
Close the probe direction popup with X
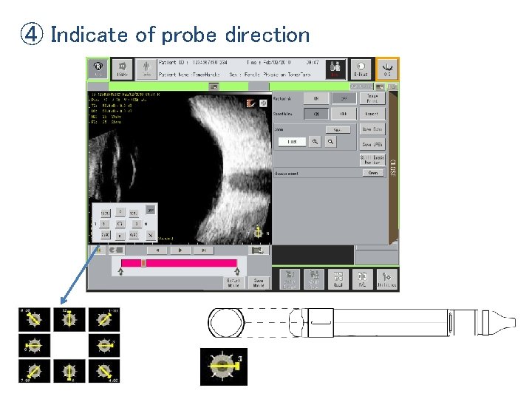[x=150, y=235]
